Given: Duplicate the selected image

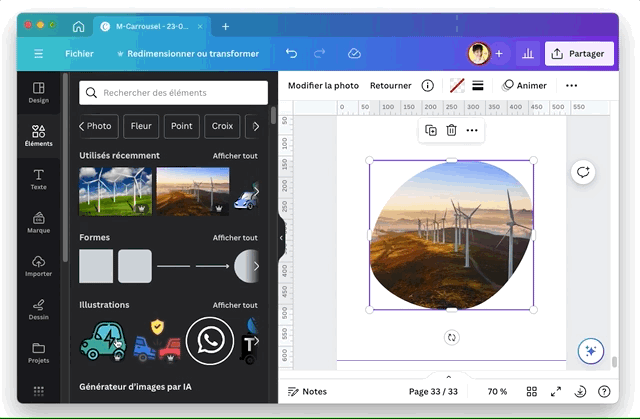Looking at the screenshot, I should [431, 131].
